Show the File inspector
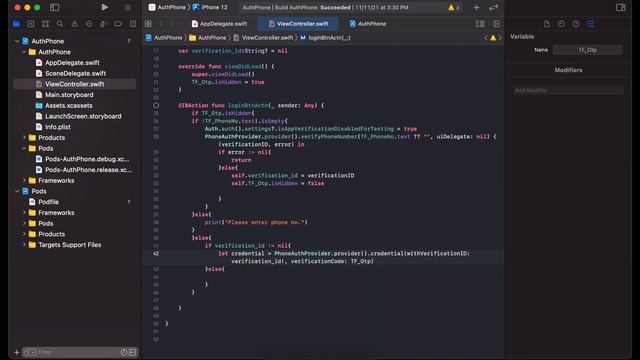The image size is (640, 360). click(x=547, y=24)
